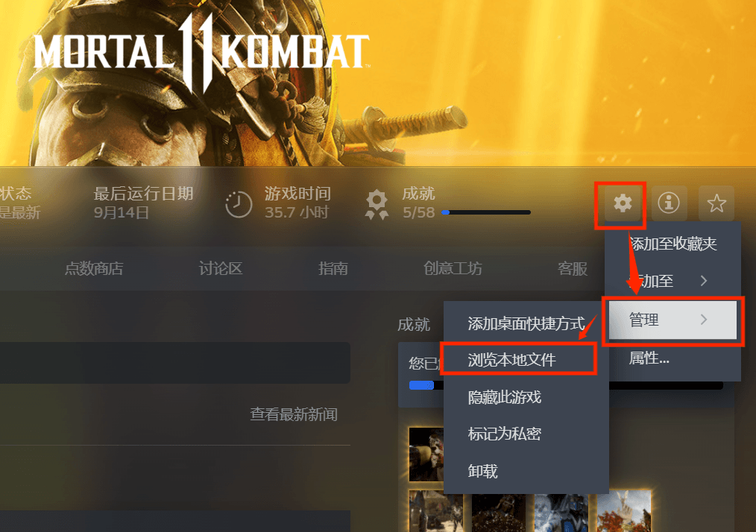Open the 点数商店 tab
The height and width of the screenshot is (532, 756).
point(94,268)
